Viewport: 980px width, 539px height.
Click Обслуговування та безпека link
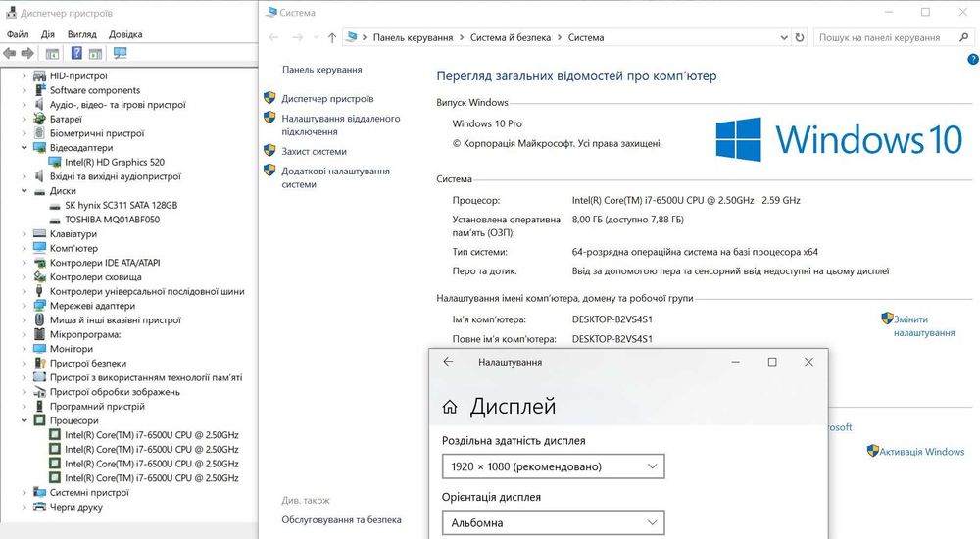tap(341, 519)
